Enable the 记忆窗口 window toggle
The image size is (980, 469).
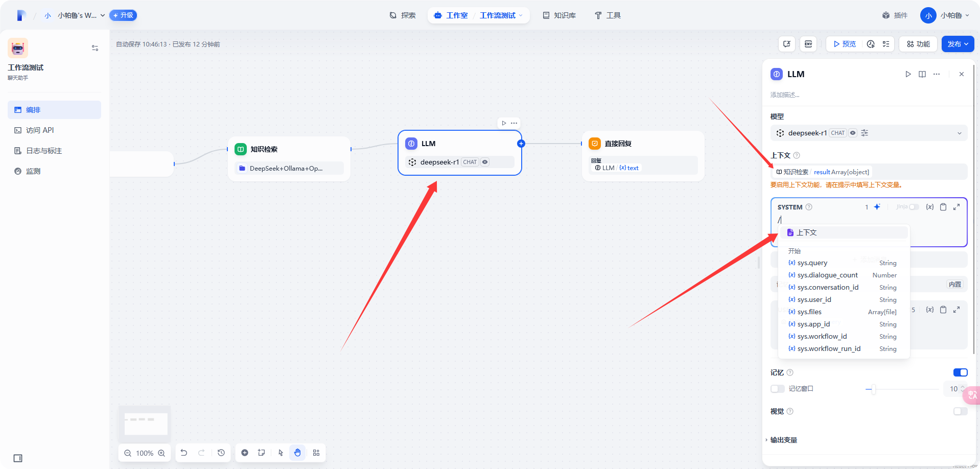(x=777, y=389)
